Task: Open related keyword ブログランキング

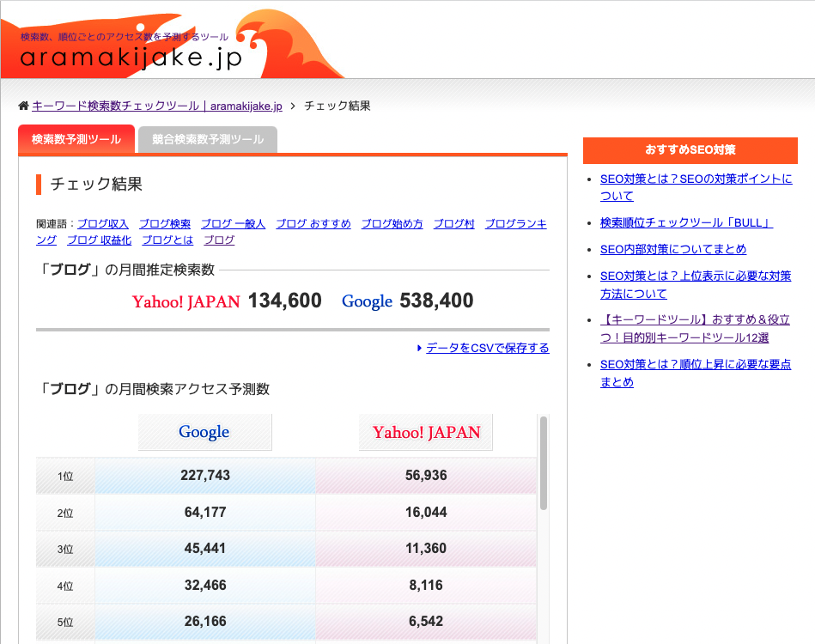Action: coord(515,224)
